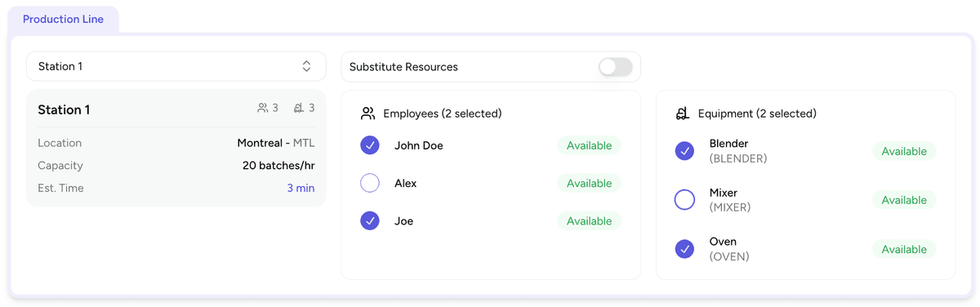Image resolution: width=980 pixels, height=307 pixels.
Task: Click the employee count icon on Station 1 card
Action: 263,108
